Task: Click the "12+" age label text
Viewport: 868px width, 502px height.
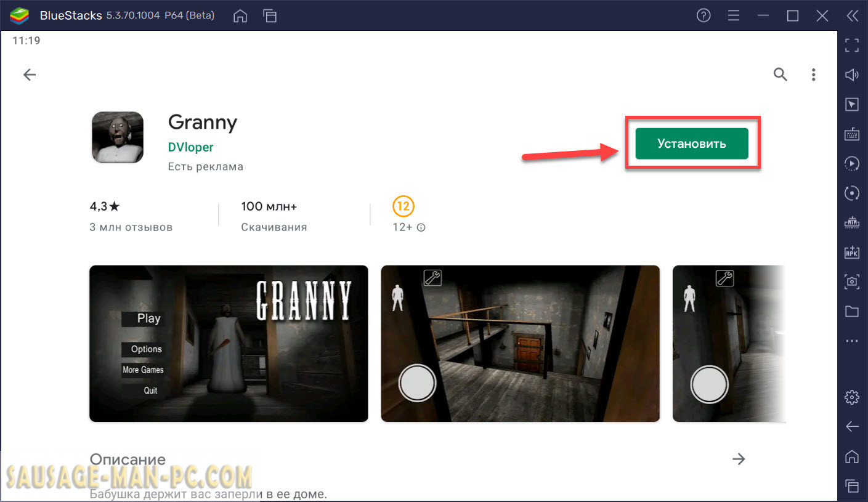Action: pyautogui.click(x=403, y=227)
